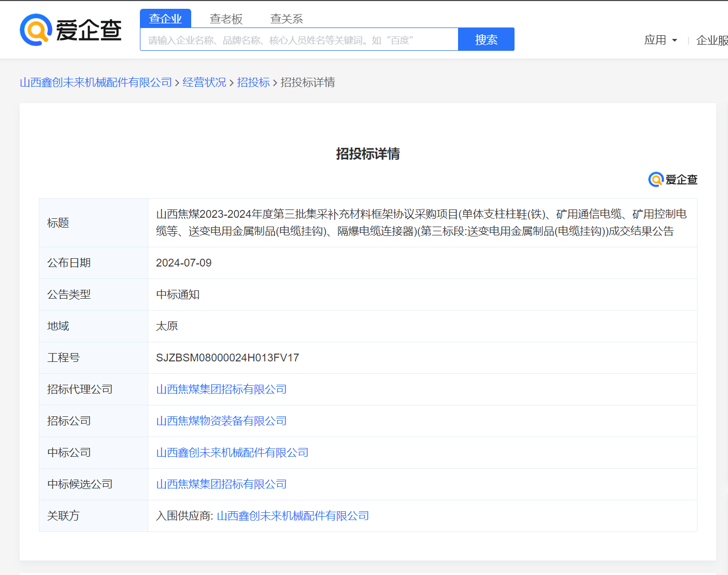This screenshot has height=575, width=728.
Task: Click the 中标公司 row label
Action: coord(69,453)
